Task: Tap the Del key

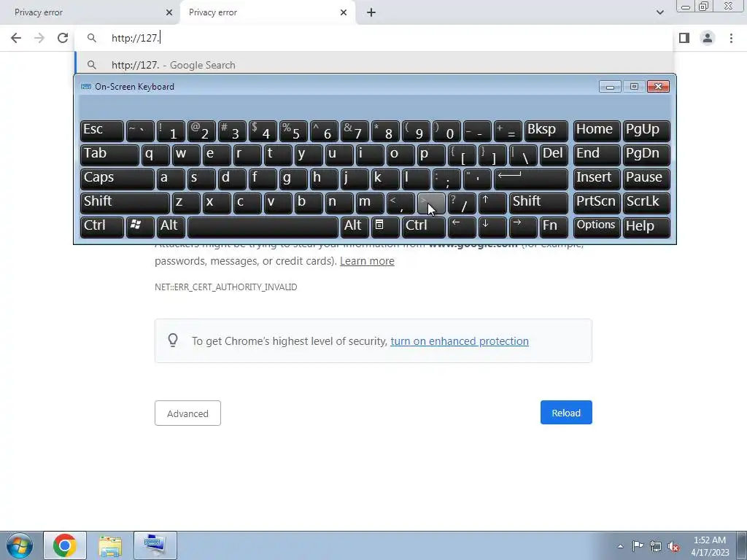Action: tap(554, 155)
